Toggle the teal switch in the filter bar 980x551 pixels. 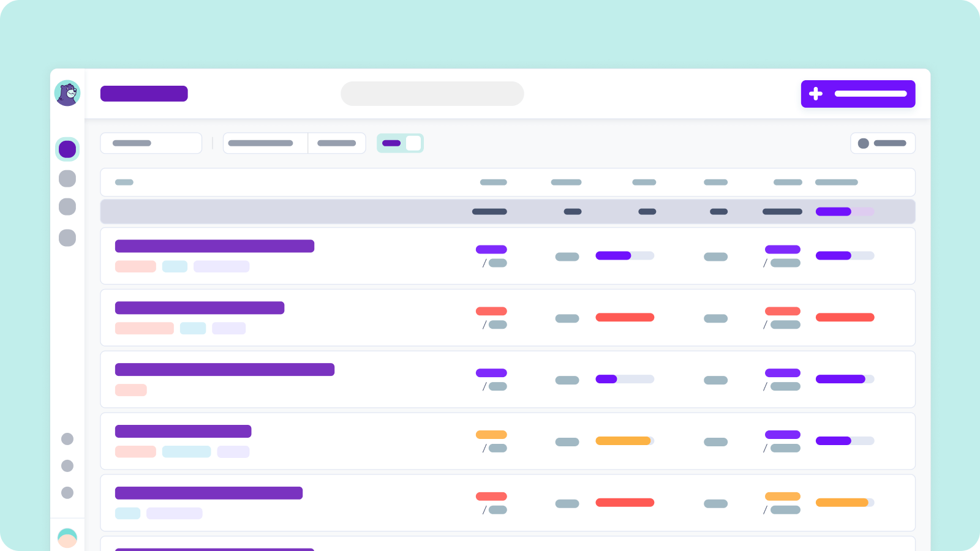click(400, 143)
